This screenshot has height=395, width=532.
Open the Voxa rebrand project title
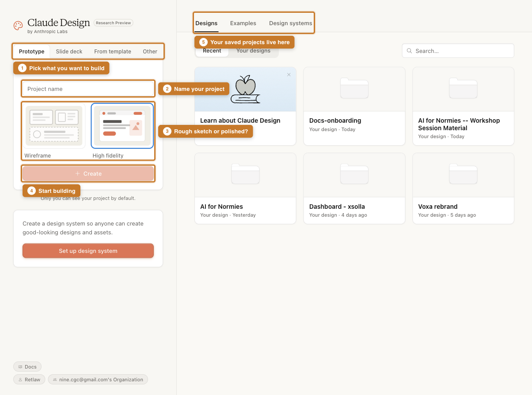pos(438,207)
